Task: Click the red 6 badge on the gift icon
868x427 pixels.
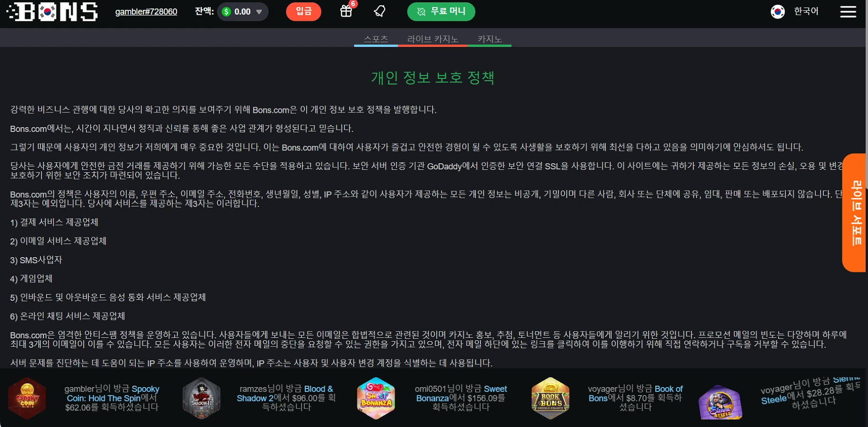Action: (x=353, y=4)
